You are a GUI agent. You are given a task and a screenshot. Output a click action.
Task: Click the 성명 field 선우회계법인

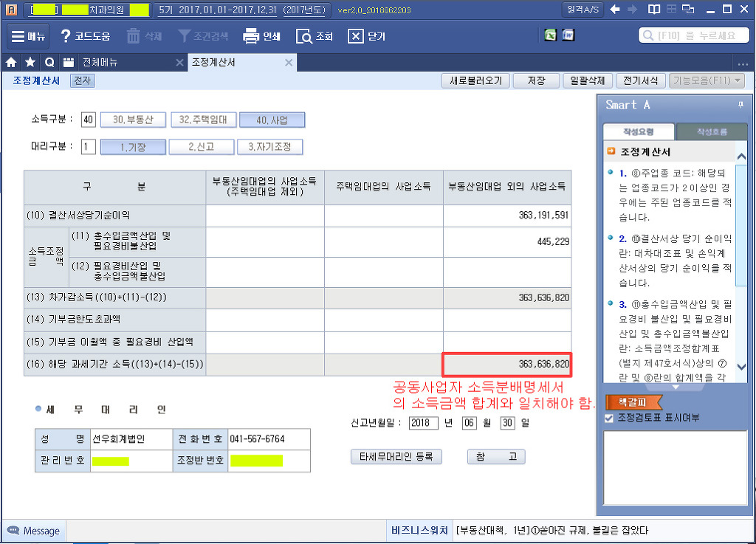(x=131, y=439)
